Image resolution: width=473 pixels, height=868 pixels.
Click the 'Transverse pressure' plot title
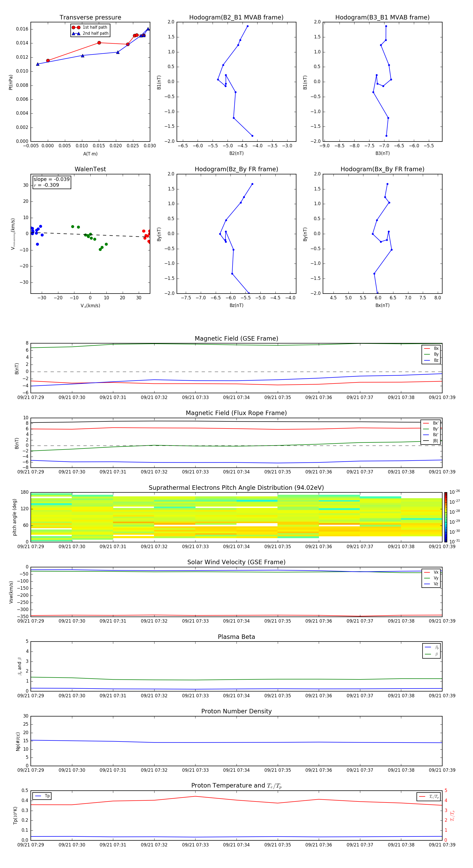point(90,18)
